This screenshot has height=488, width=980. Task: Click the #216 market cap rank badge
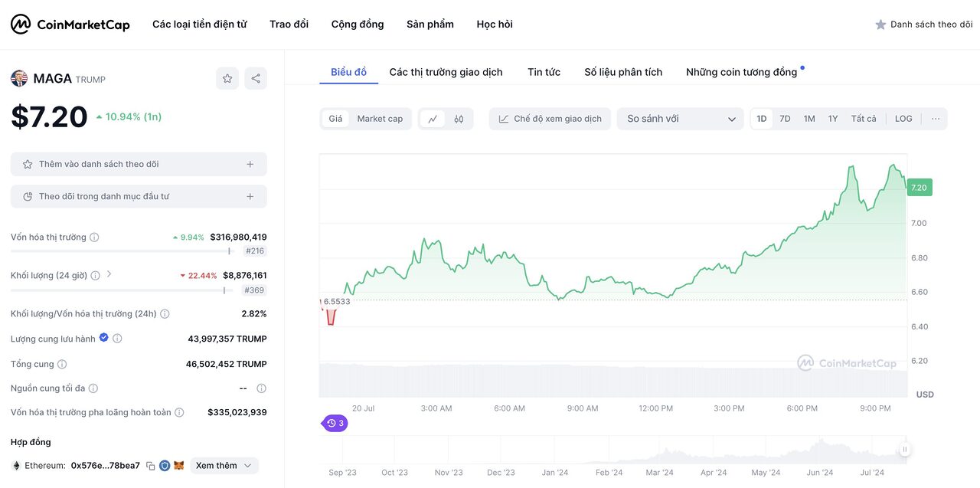(x=255, y=251)
